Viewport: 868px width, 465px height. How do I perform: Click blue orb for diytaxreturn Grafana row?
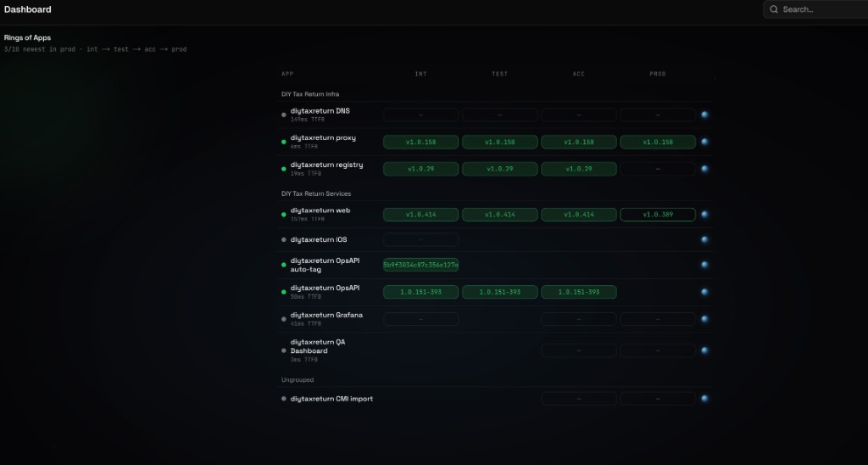coord(704,319)
